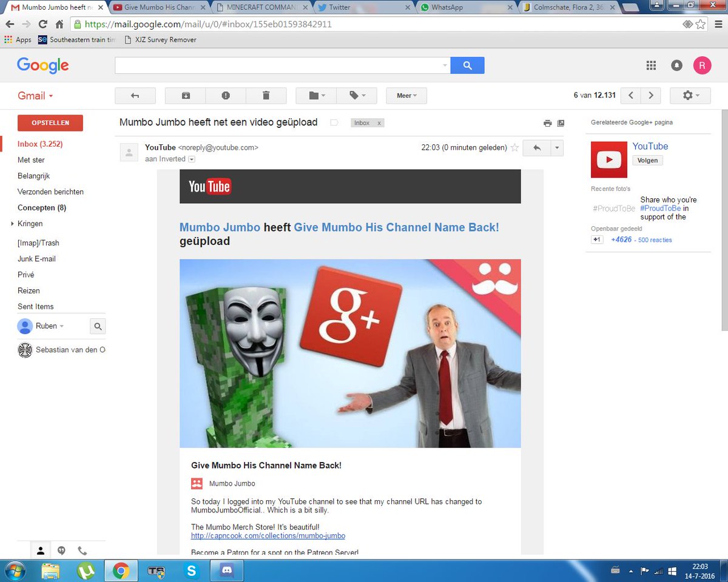This screenshot has width=728, height=582.
Task: Open the Hangouts conversations tab icon
Action: pyautogui.click(x=61, y=550)
